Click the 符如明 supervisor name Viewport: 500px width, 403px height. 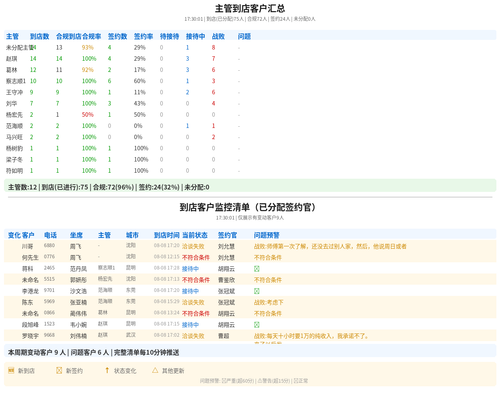(15, 171)
